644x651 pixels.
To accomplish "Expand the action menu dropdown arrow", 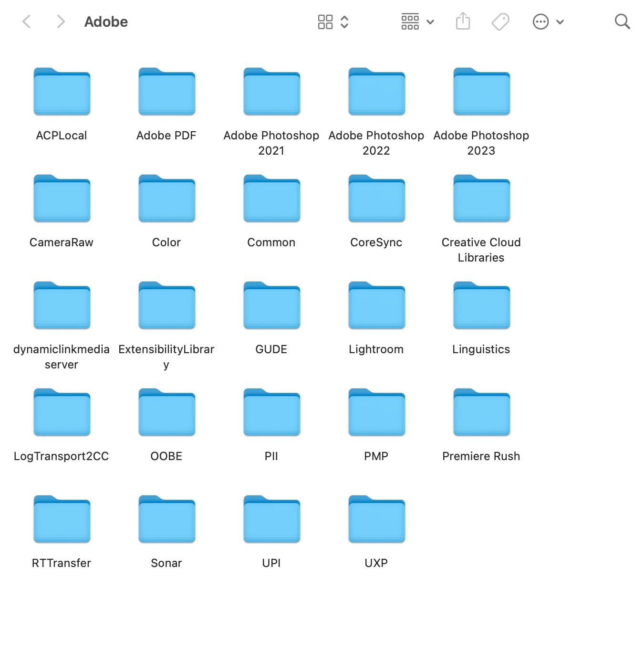I will tap(560, 22).
